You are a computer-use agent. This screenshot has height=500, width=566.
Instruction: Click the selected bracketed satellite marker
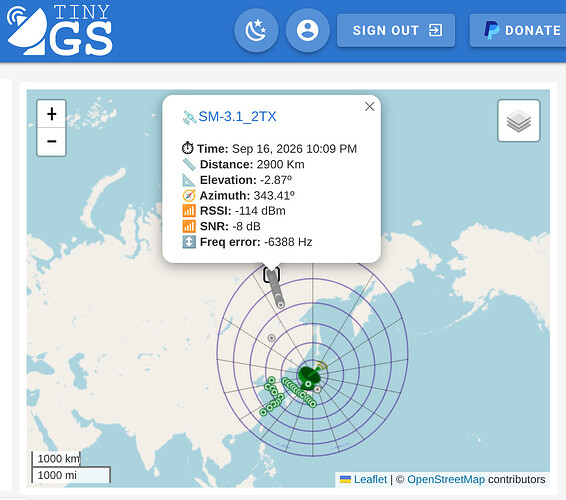click(x=271, y=275)
